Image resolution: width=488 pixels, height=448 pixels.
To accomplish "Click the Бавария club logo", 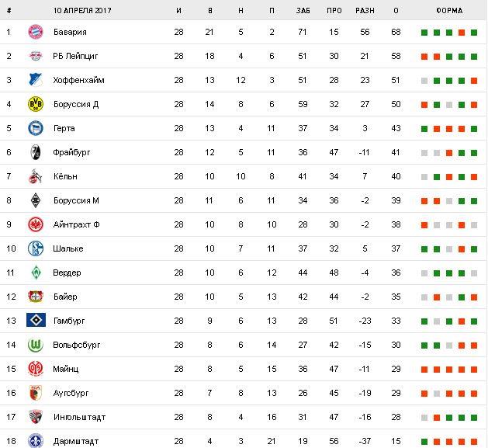I will coord(35,32).
